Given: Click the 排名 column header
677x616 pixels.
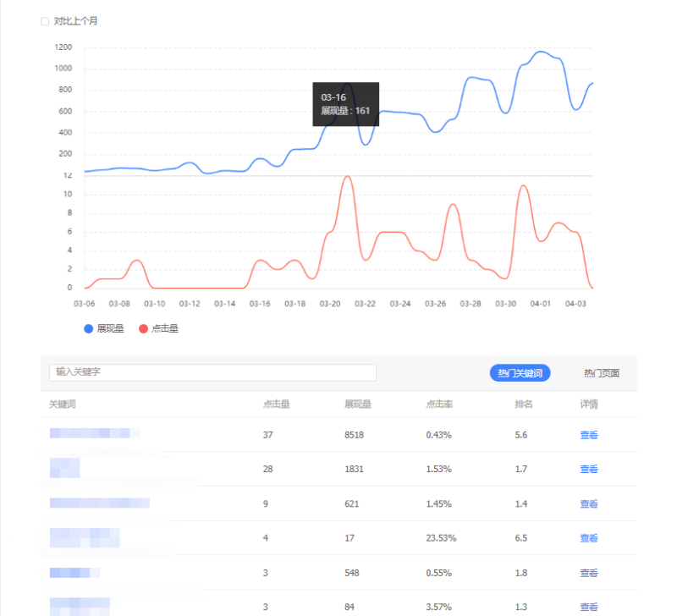Looking at the screenshot, I should click(523, 404).
